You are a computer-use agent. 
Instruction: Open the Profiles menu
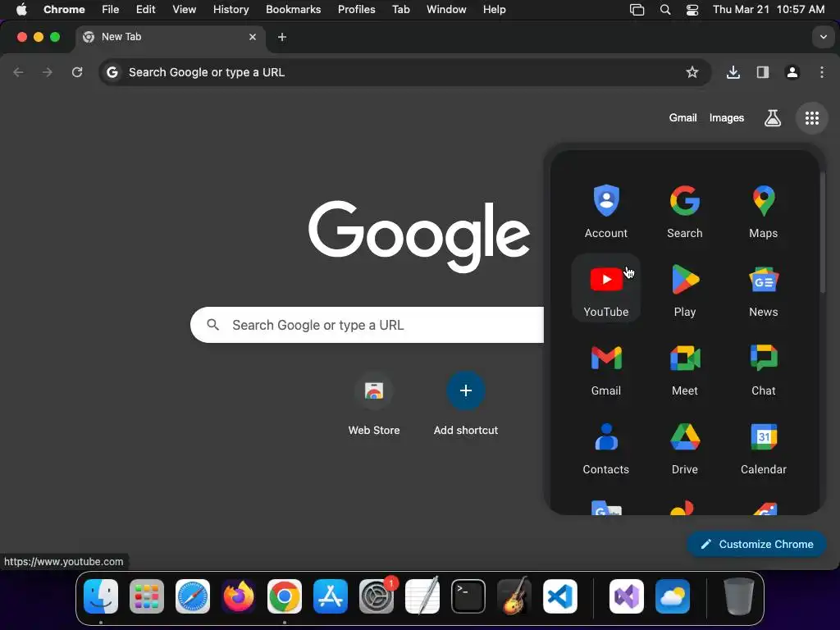(356, 9)
